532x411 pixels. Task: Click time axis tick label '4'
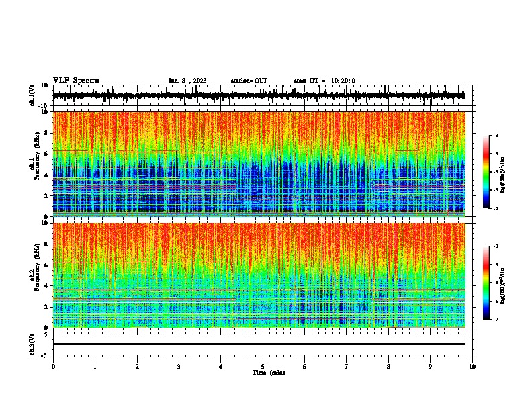(x=221, y=367)
